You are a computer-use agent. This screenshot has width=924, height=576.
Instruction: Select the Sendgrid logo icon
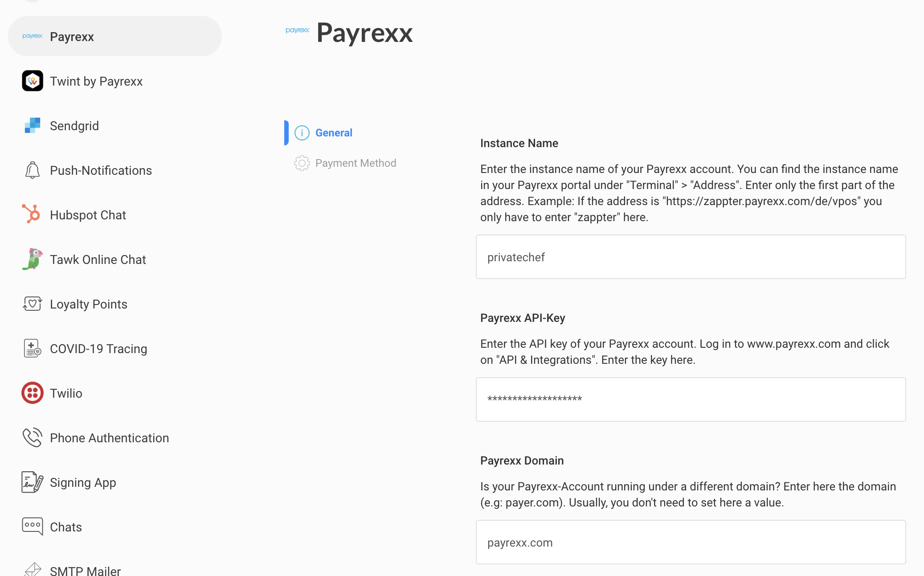coord(33,125)
